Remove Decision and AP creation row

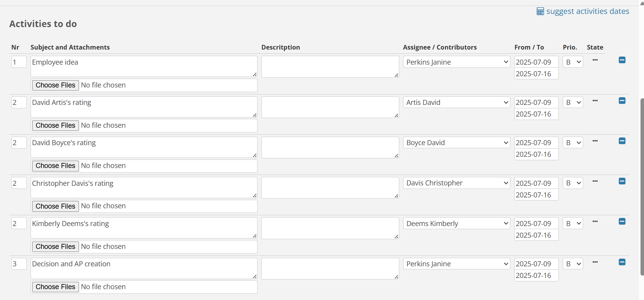coord(622,262)
